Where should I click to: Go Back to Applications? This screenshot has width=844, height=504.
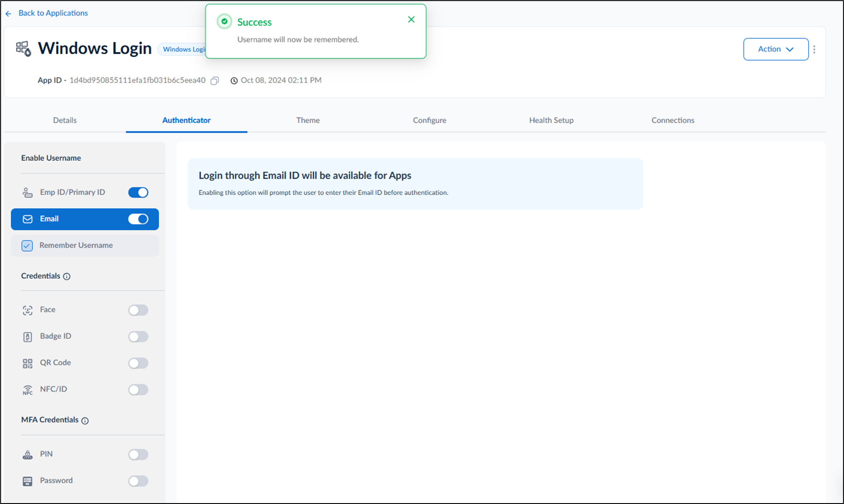coord(53,13)
